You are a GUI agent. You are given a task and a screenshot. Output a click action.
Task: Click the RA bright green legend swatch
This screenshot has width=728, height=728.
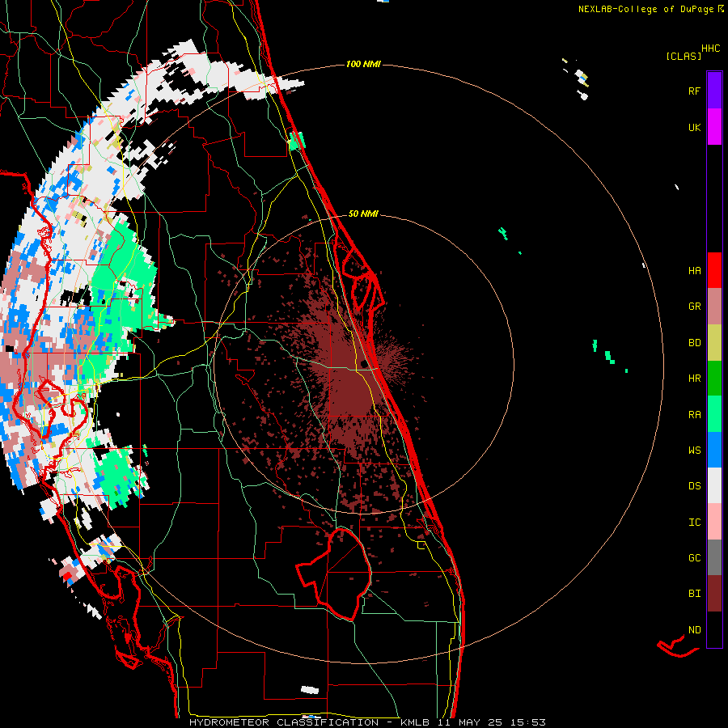pos(714,414)
